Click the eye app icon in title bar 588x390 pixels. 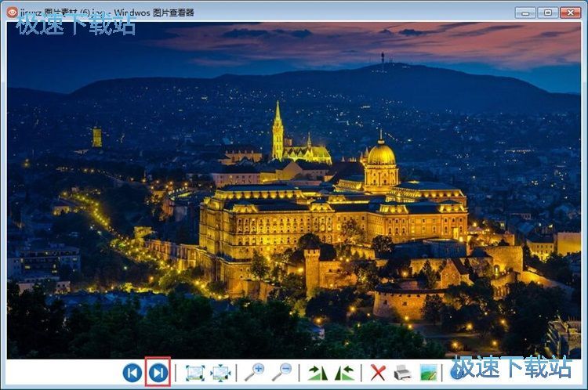[12, 12]
